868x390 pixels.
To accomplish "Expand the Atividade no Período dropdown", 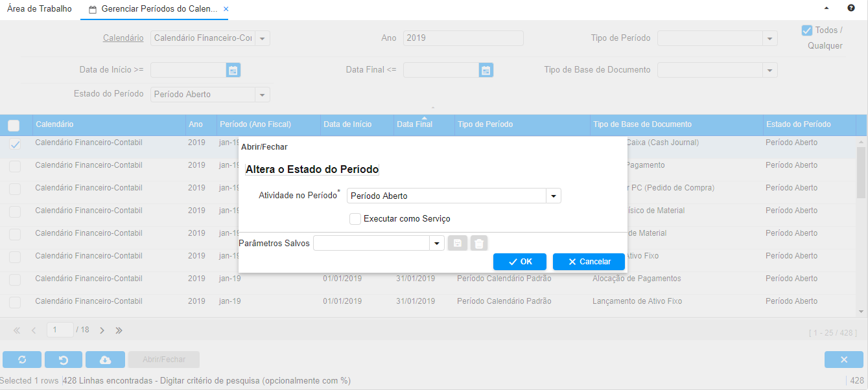I will (554, 196).
